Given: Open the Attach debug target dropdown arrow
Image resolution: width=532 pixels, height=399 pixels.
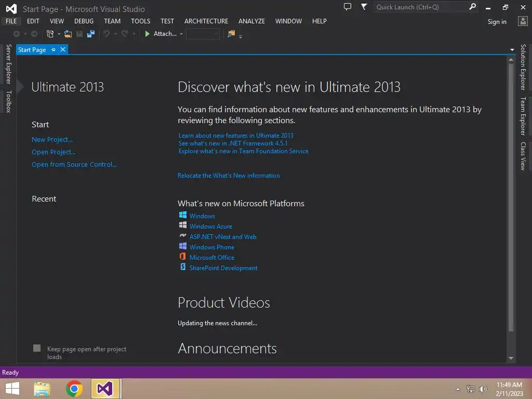Looking at the screenshot, I should pos(181,34).
